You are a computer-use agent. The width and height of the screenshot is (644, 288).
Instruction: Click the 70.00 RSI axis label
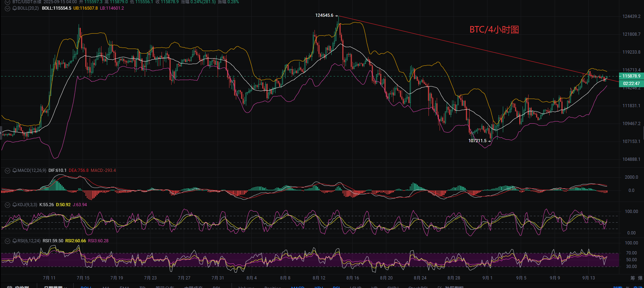631,253
